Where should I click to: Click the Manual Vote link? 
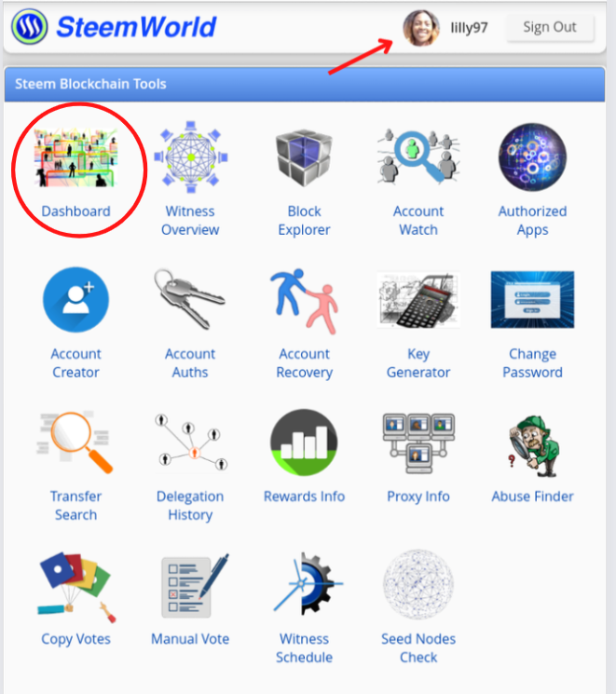click(190, 639)
